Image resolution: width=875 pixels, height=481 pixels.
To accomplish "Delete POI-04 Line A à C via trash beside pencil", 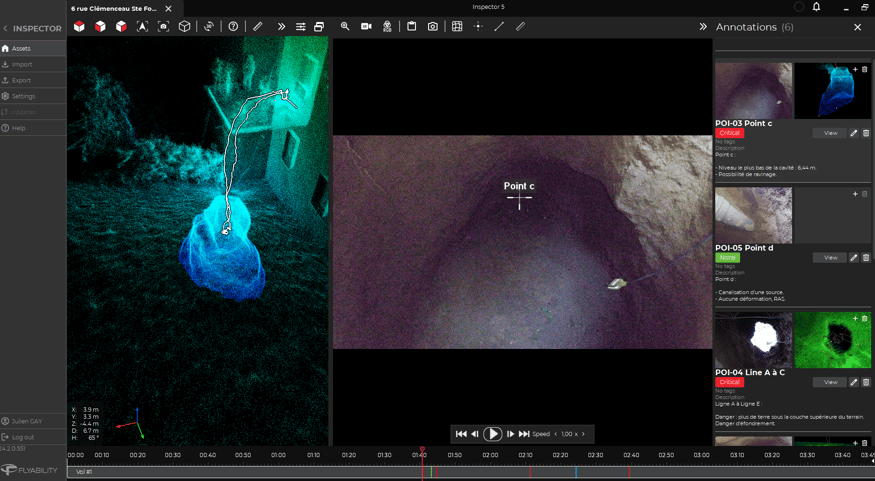I will click(866, 382).
